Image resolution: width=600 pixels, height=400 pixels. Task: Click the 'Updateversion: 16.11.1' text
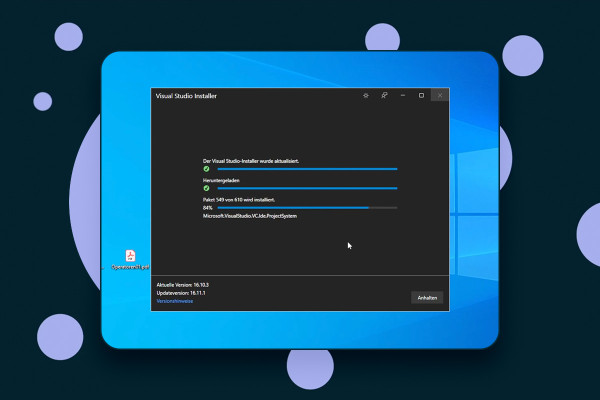click(181, 293)
